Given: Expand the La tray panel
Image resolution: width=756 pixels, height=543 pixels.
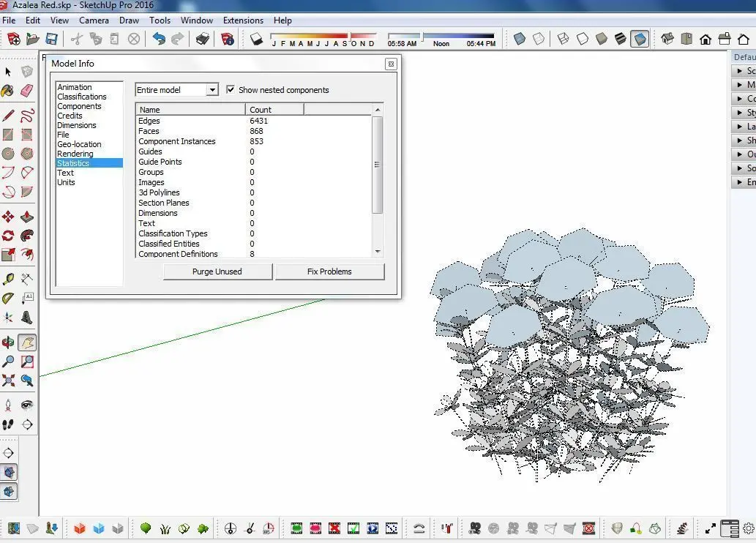Looking at the screenshot, I should tap(744, 127).
